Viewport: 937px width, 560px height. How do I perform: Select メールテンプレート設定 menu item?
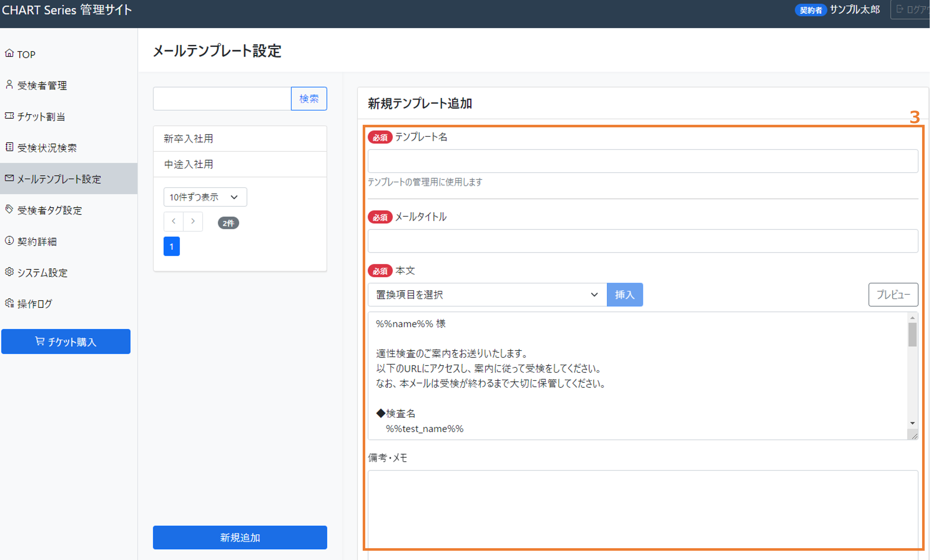(x=69, y=179)
